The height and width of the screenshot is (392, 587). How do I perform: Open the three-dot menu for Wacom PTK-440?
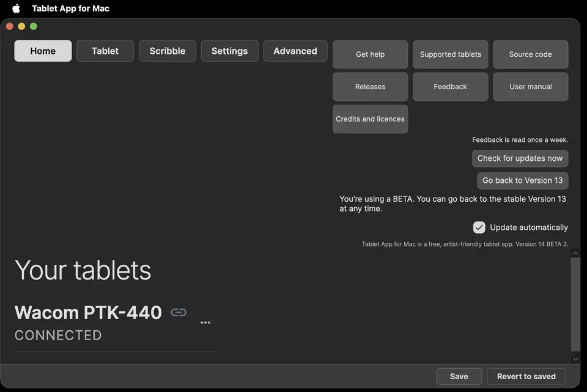[x=205, y=322]
